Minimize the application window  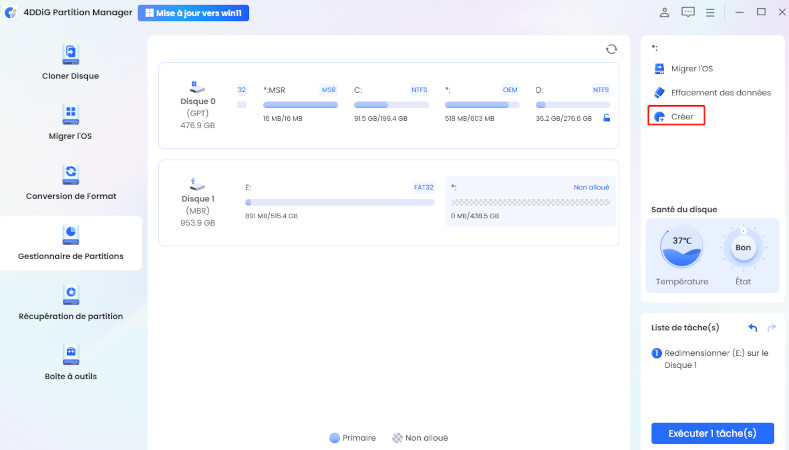(x=739, y=13)
